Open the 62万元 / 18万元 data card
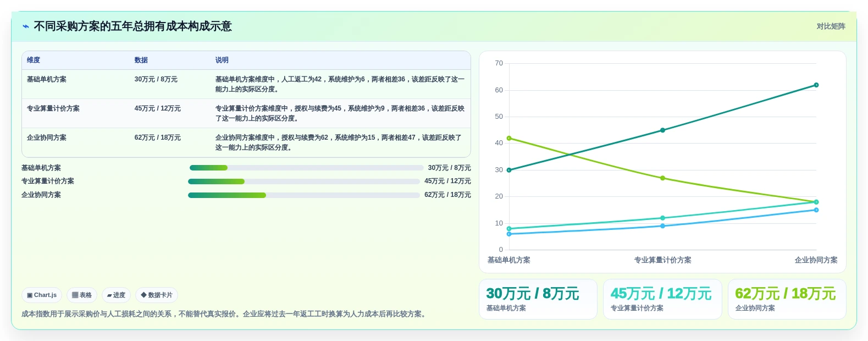868x341 pixels. pos(787,299)
